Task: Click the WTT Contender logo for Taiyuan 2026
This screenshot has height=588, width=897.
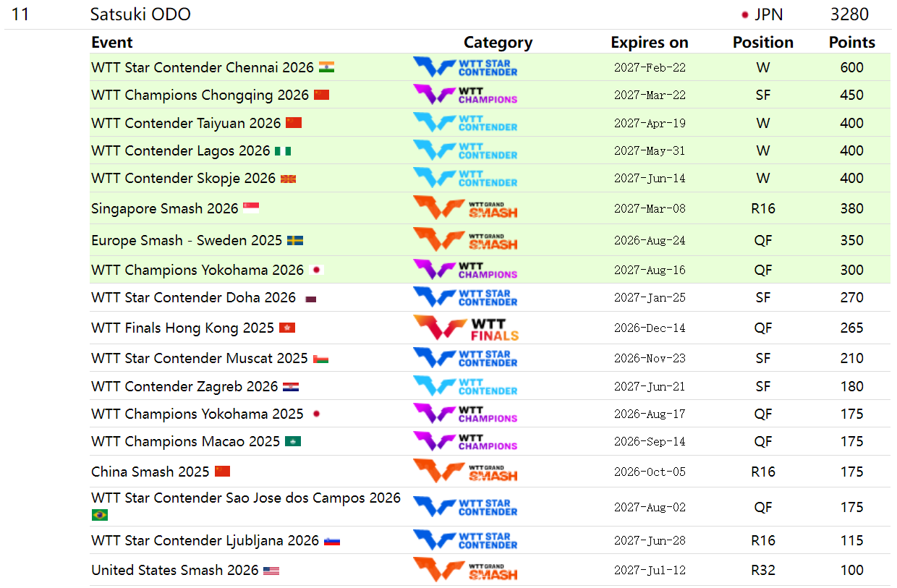Action: (x=465, y=123)
